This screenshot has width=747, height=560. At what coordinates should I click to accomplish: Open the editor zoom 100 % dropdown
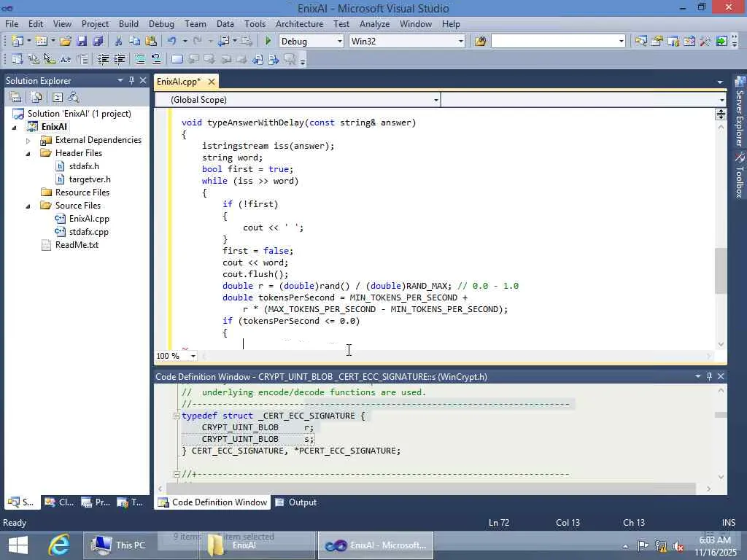(193, 356)
